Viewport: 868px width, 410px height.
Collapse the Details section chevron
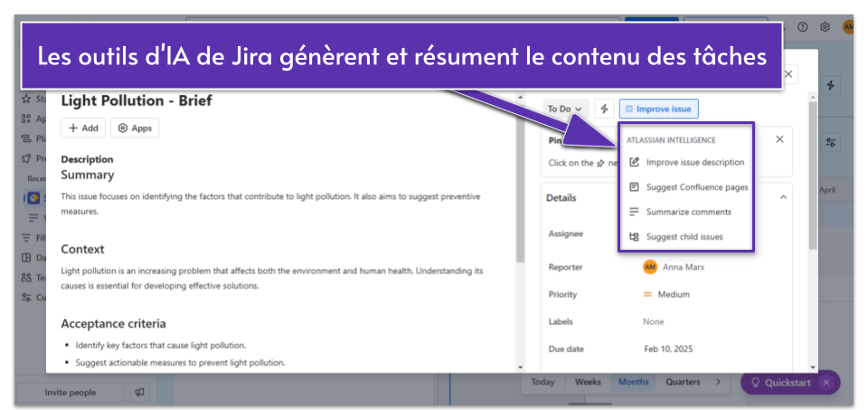click(x=783, y=197)
